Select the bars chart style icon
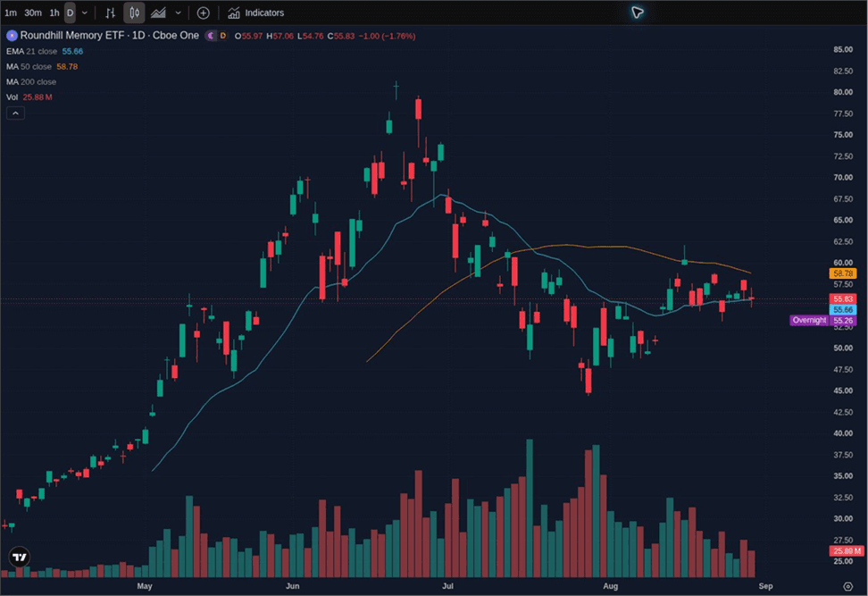The height and width of the screenshot is (596, 868). coord(111,13)
